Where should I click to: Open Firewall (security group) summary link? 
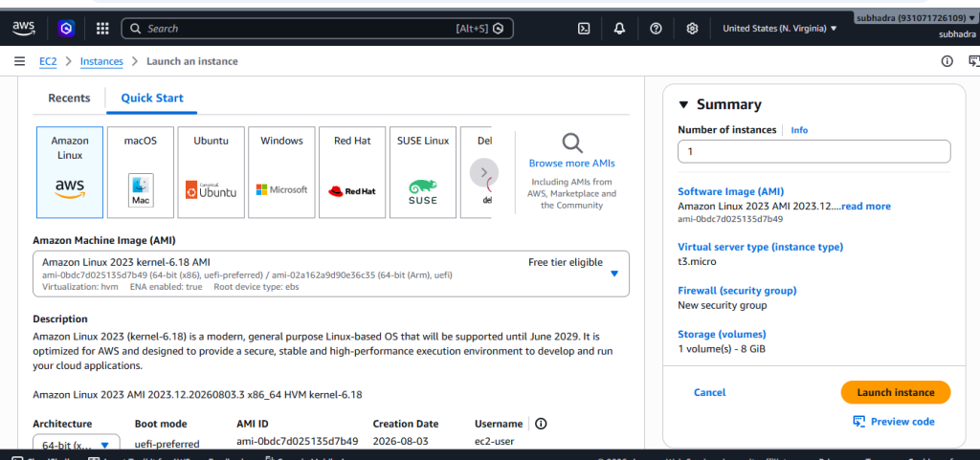(738, 290)
